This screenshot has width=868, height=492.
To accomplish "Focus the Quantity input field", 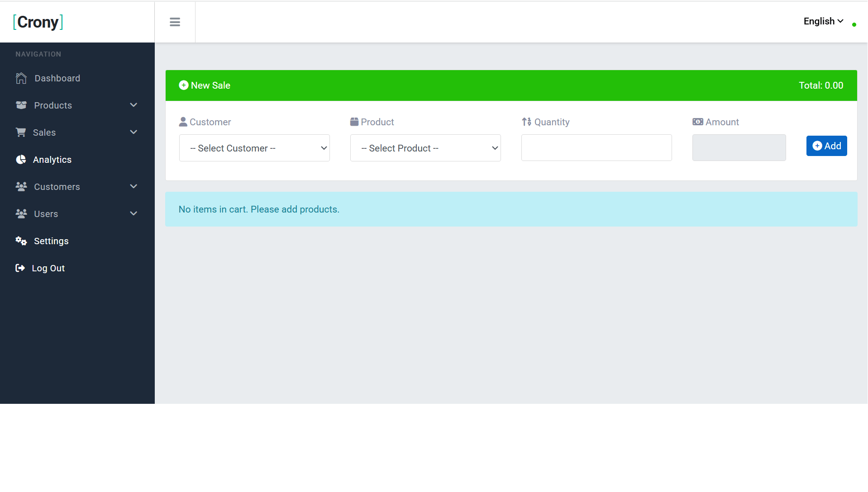I will tap(596, 147).
